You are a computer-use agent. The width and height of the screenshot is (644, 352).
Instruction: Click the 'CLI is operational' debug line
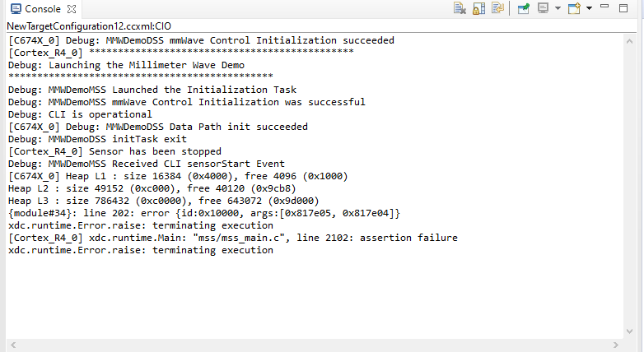point(80,114)
